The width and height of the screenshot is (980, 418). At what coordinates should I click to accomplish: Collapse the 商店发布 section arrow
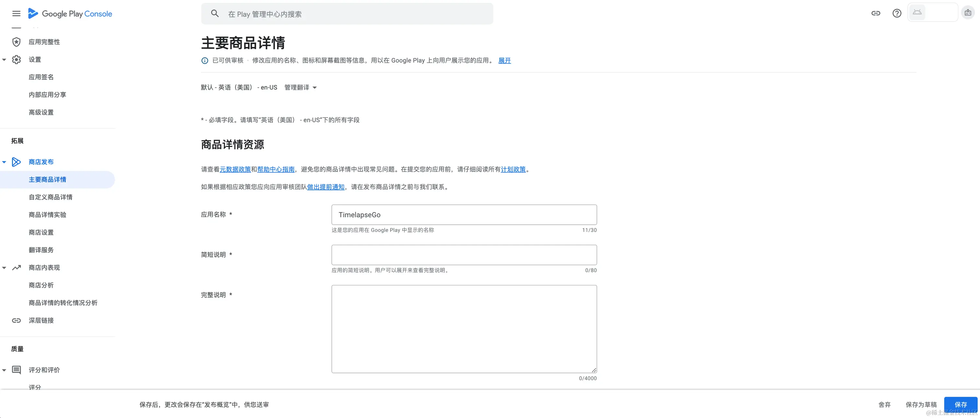tap(4, 162)
